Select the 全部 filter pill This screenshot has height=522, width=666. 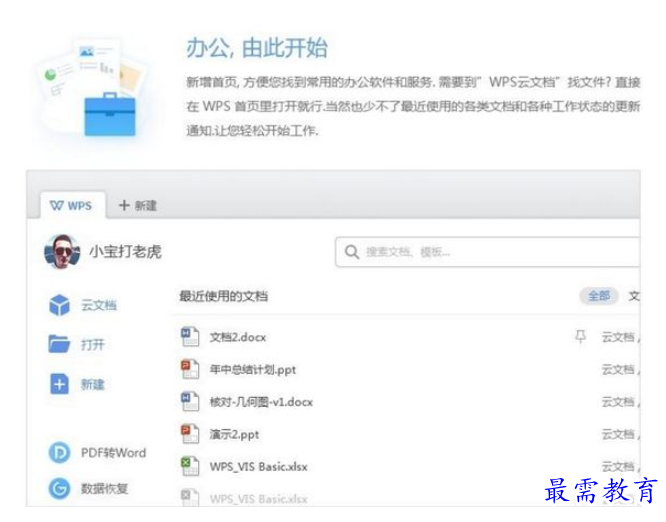pyautogui.click(x=599, y=296)
